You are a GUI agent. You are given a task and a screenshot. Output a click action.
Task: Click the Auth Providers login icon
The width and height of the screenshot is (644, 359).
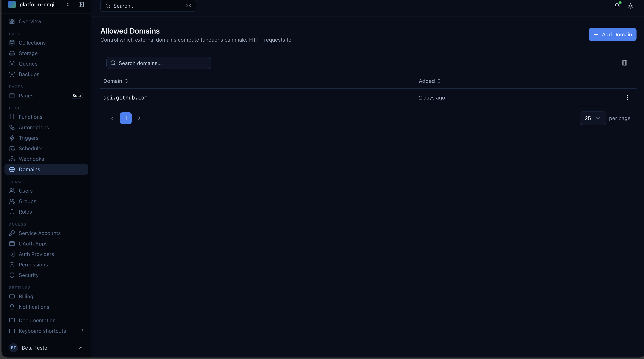point(12,254)
